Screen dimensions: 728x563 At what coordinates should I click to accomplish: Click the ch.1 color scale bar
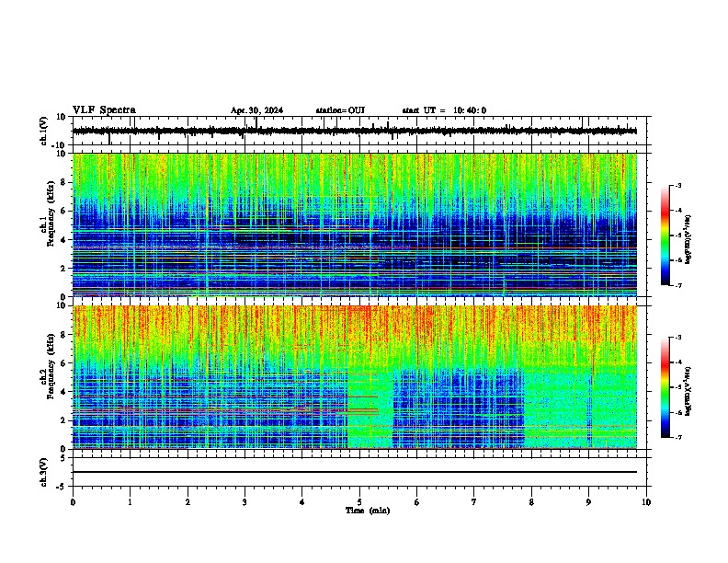tap(665, 236)
